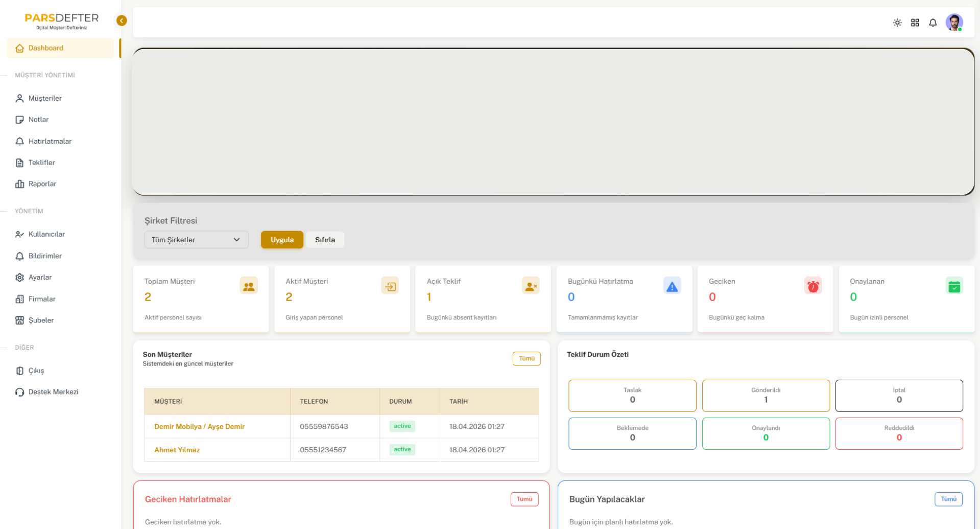Open the profile avatar menu
980x529 pixels.
[x=954, y=22]
